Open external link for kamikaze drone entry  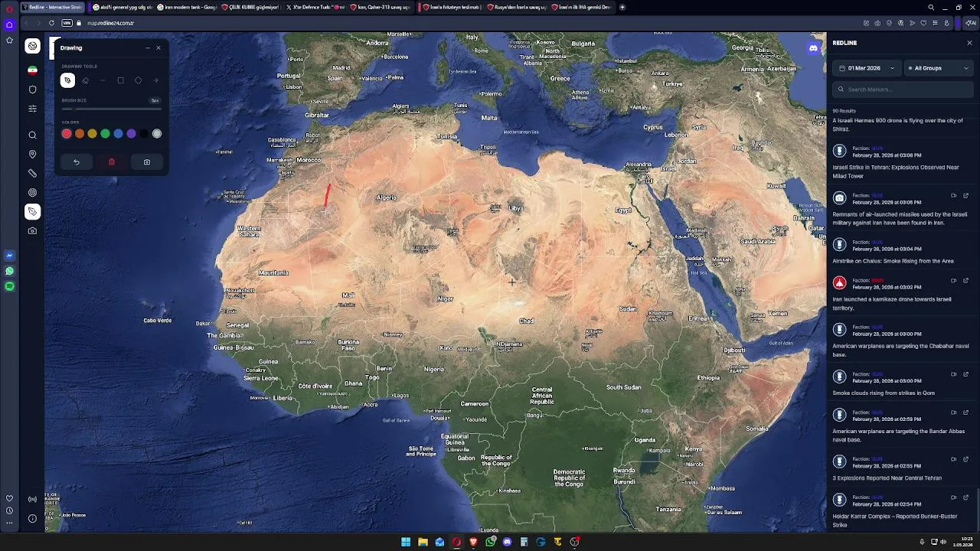coord(965,280)
